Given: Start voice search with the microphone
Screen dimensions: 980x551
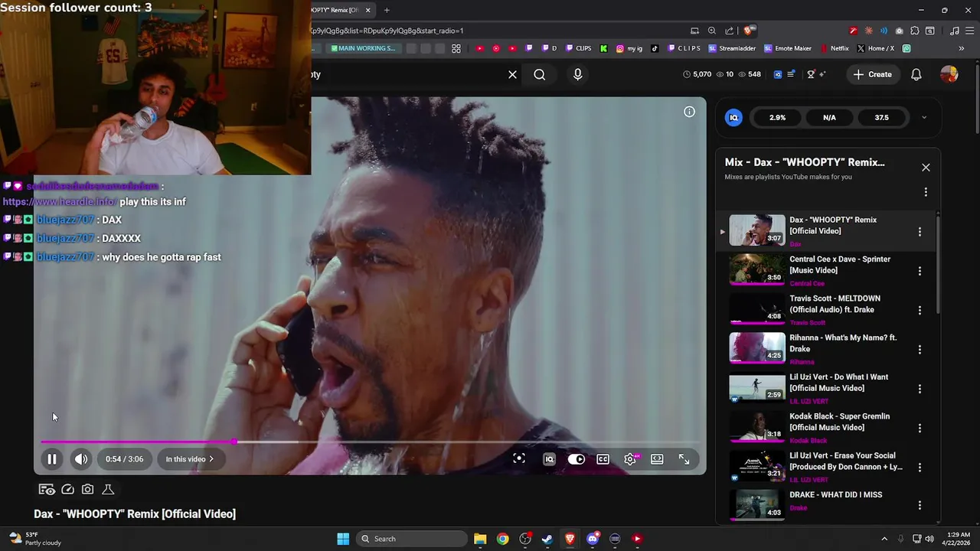Looking at the screenshot, I should tap(578, 74).
